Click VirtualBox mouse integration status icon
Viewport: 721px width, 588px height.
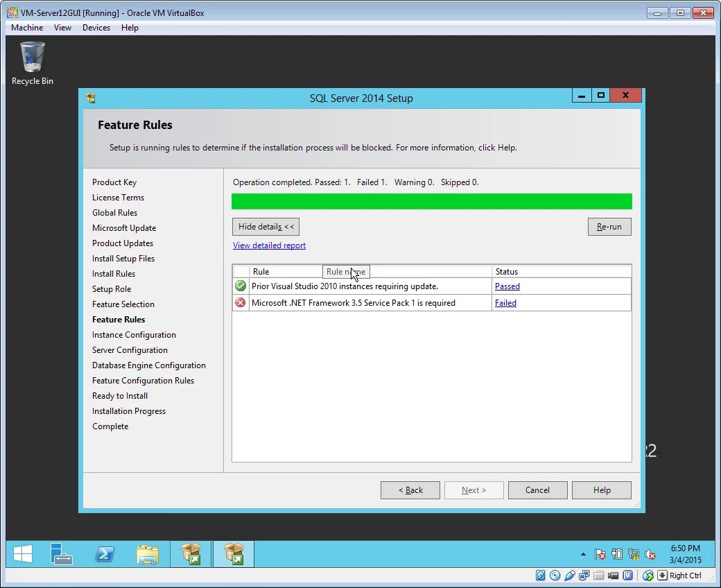648,575
